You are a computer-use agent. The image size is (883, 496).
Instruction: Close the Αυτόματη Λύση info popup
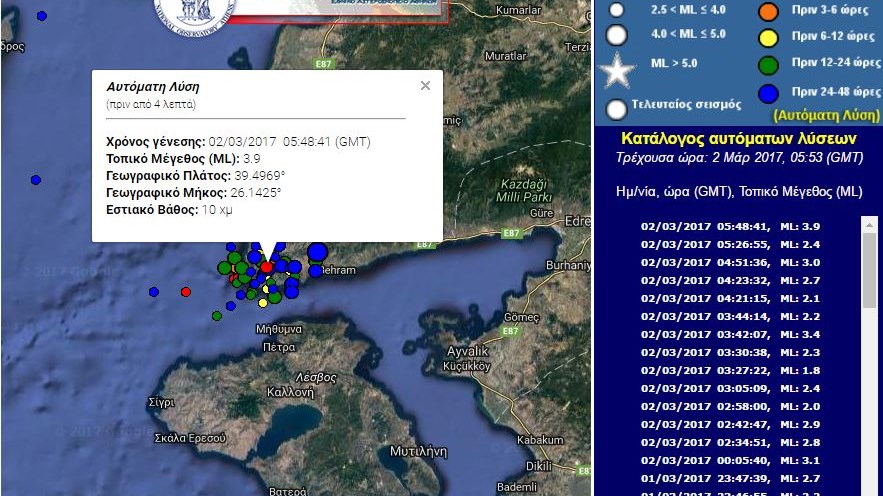pos(425,86)
